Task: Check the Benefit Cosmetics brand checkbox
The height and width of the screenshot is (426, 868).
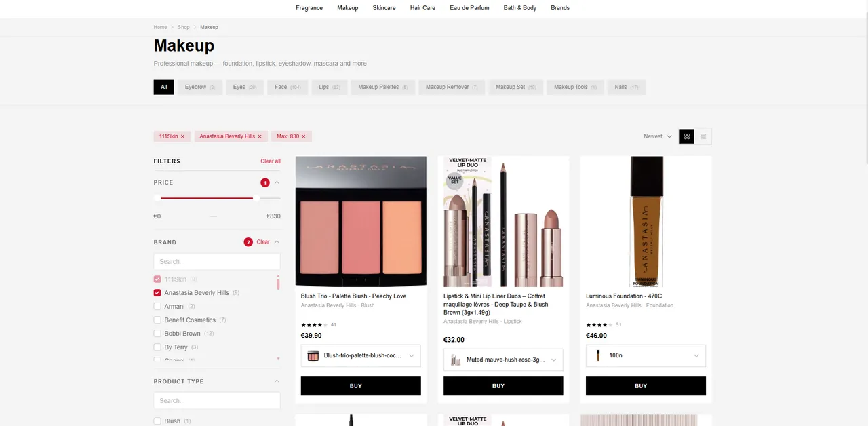Action: click(157, 320)
